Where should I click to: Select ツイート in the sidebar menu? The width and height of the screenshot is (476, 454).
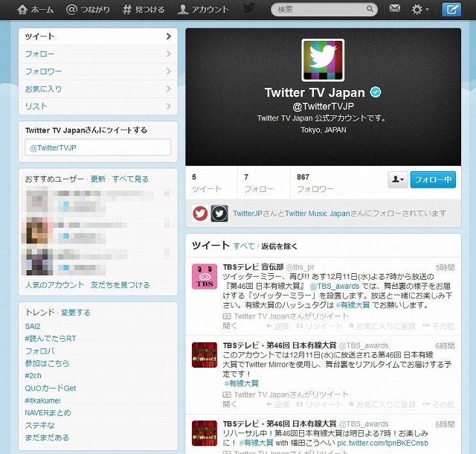[x=98, y=36]
